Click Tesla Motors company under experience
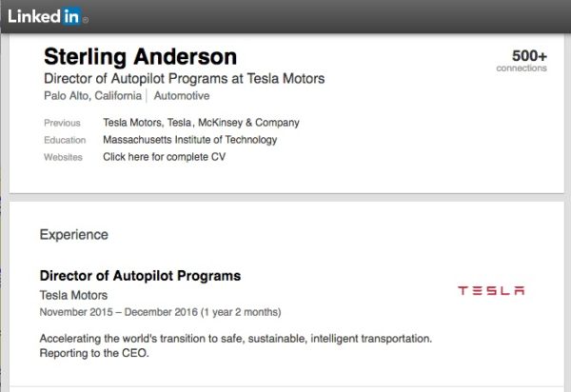Viewport: 571px width, 392px height. [73, 295]
